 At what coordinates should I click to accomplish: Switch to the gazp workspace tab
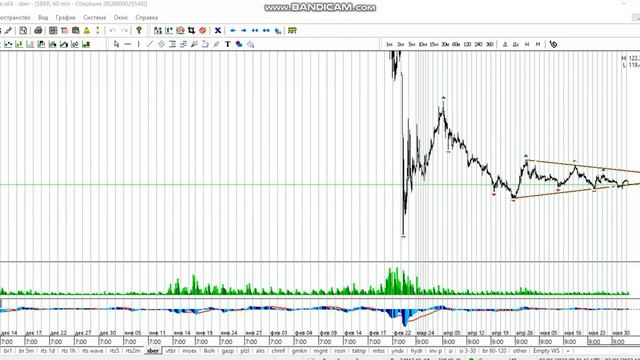tap(227, 351)
